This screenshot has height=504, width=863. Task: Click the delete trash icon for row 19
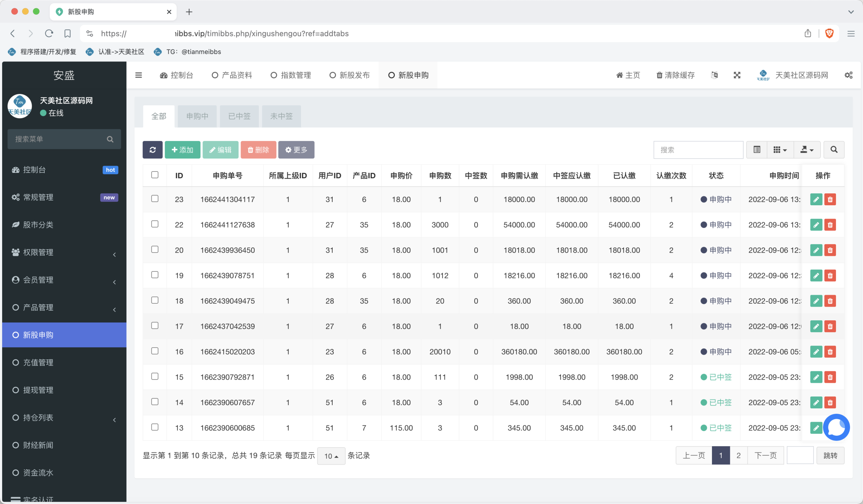click(830, 276)
